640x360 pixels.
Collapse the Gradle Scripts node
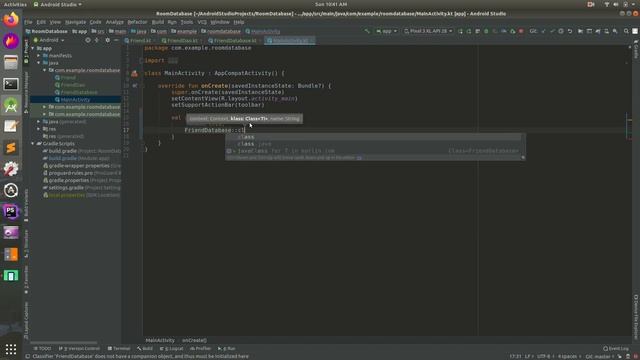[33, 144]
